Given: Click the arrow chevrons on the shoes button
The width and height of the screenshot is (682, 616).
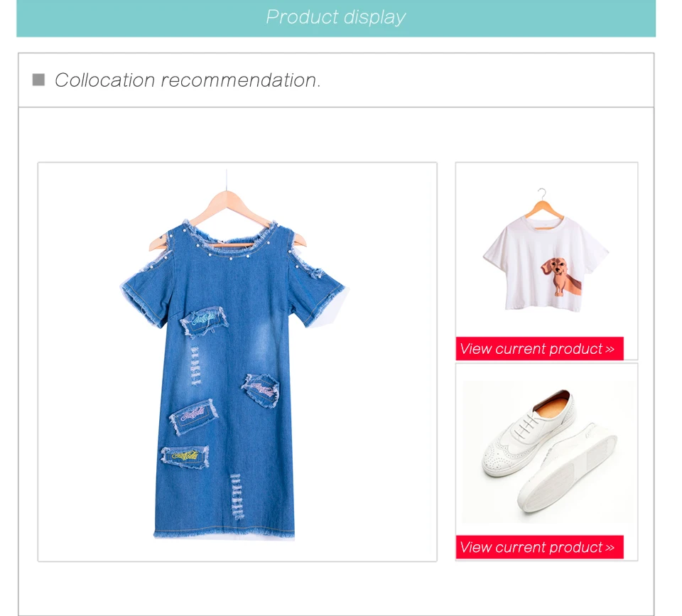Looking at the screenshot, I should (x=610, y=548).
